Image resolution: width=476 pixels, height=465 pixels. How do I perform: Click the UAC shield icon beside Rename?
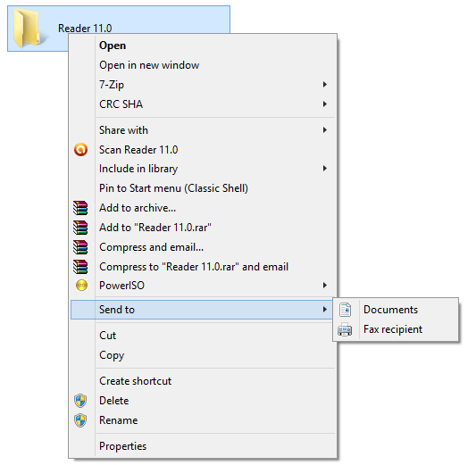coord(80,420)
